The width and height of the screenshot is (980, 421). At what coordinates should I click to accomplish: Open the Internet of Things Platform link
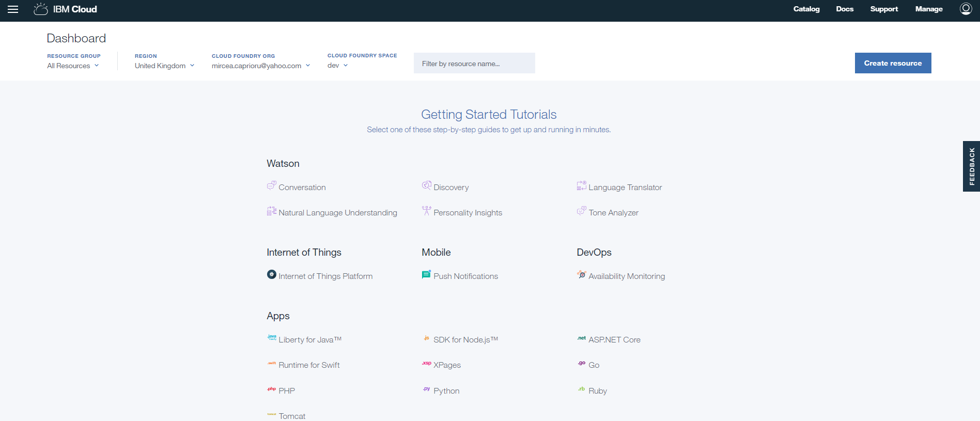pyautogui.click(x=325, y=276)
